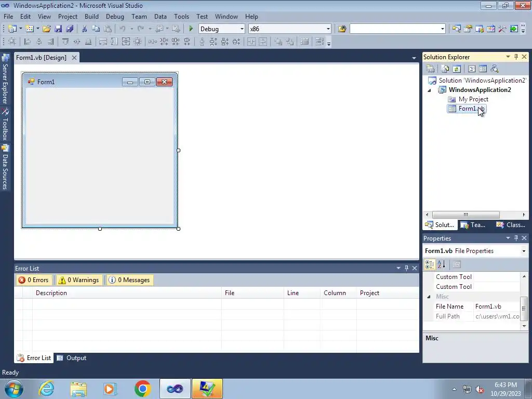This screenshot has height=399, width=532.
Task: Open the Project menu
Action: click(x=68, y=16)
